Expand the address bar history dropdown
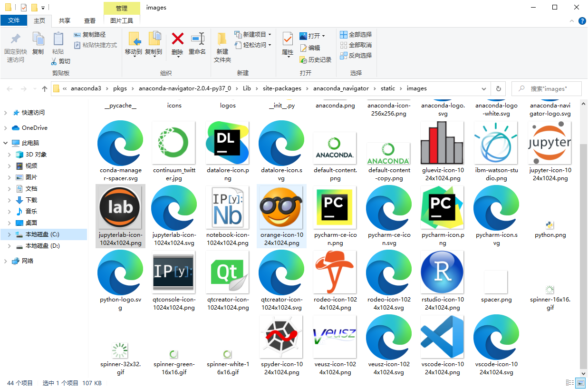The image size is (588, 389). (483, 88)
